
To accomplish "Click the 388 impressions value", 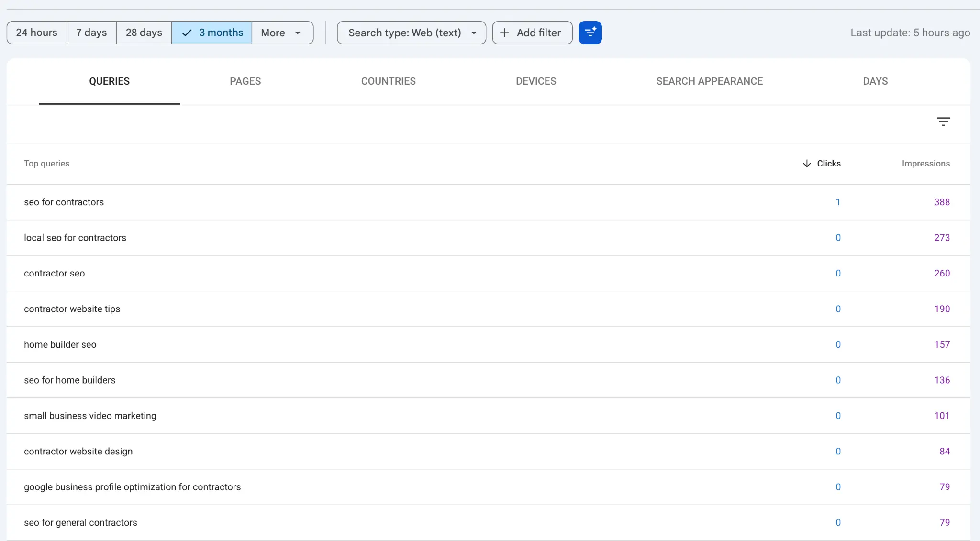I will (x=942, y=202).
